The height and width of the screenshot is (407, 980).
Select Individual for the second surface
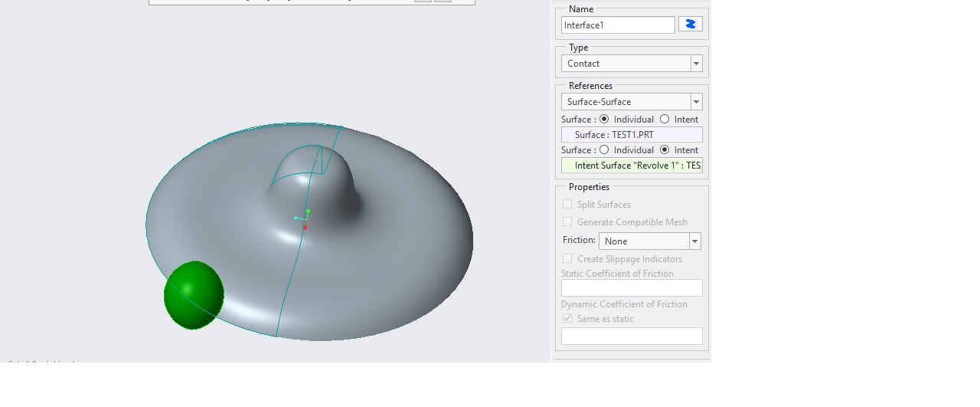click(x=604, y=150)
